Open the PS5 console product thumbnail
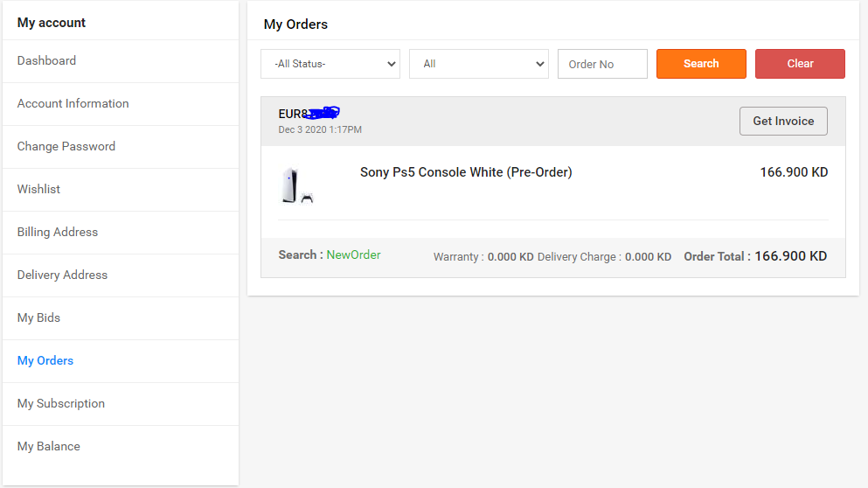Screen dimensions: 868x488 pyautogui.click(x=298, y=185)
